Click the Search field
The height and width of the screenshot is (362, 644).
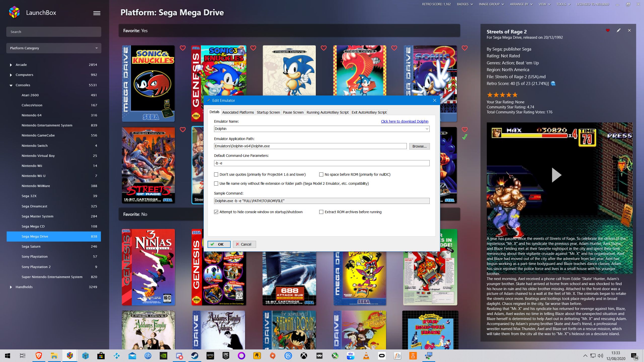point(54,32)
